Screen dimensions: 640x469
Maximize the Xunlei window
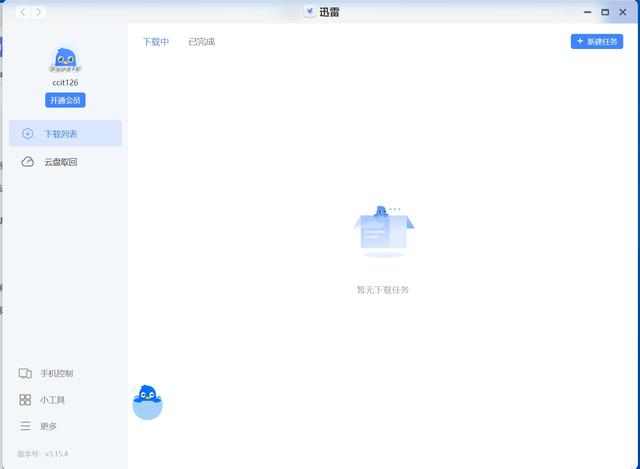tap(605, 12)
